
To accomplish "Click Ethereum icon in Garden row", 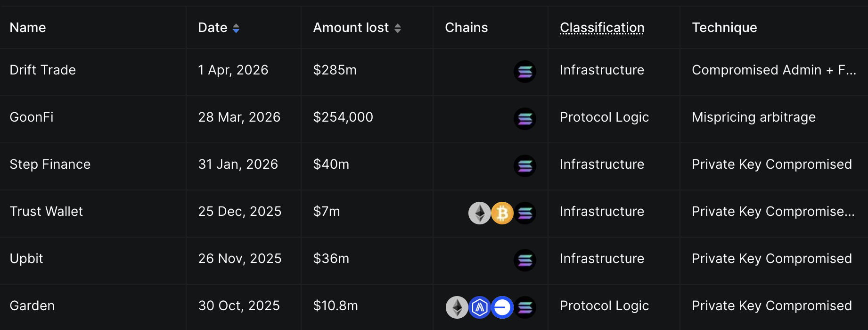I will pos(457,307).
